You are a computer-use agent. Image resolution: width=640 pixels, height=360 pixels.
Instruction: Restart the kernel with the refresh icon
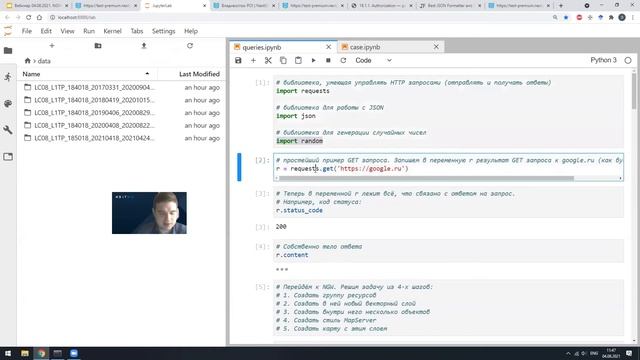[x=343, y=60]
